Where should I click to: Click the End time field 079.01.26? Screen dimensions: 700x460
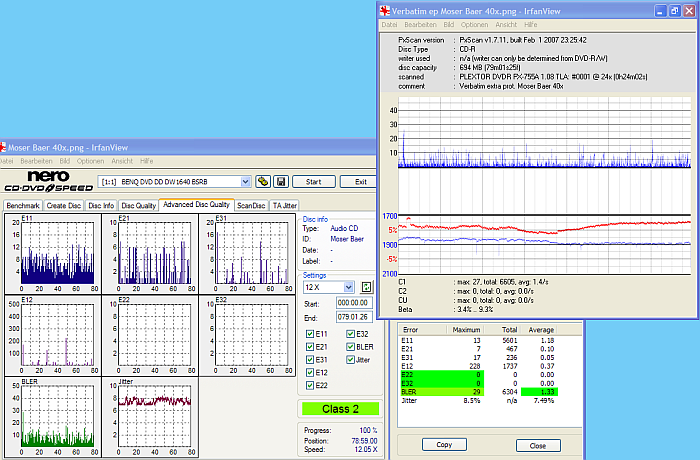pyautogui.click(x=354, y=317)
